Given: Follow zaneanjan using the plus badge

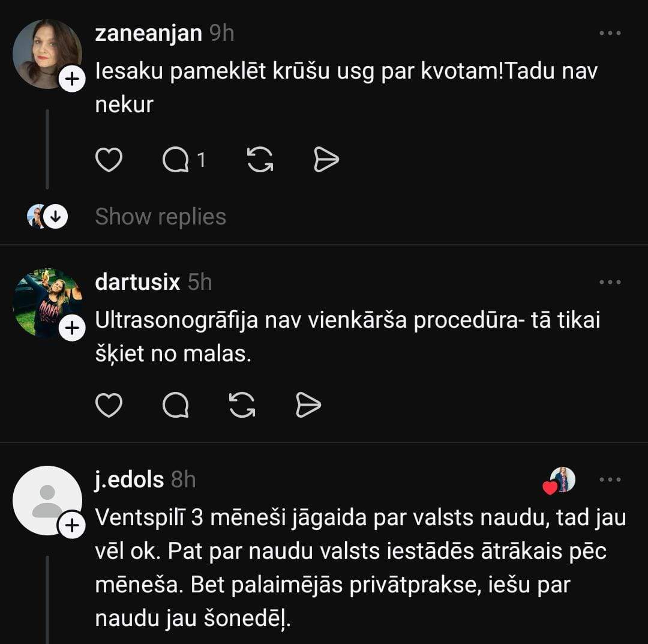Looking at the screenshot, I should (72, 80).
